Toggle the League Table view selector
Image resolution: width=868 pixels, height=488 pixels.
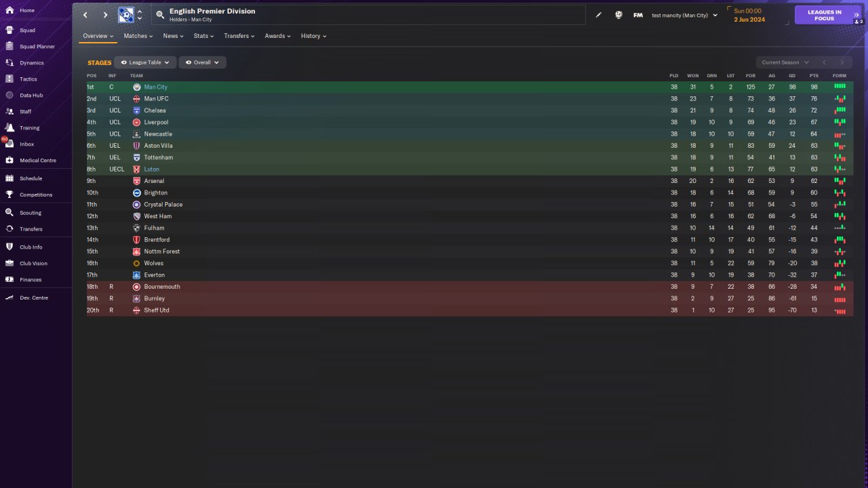[145, 62]
